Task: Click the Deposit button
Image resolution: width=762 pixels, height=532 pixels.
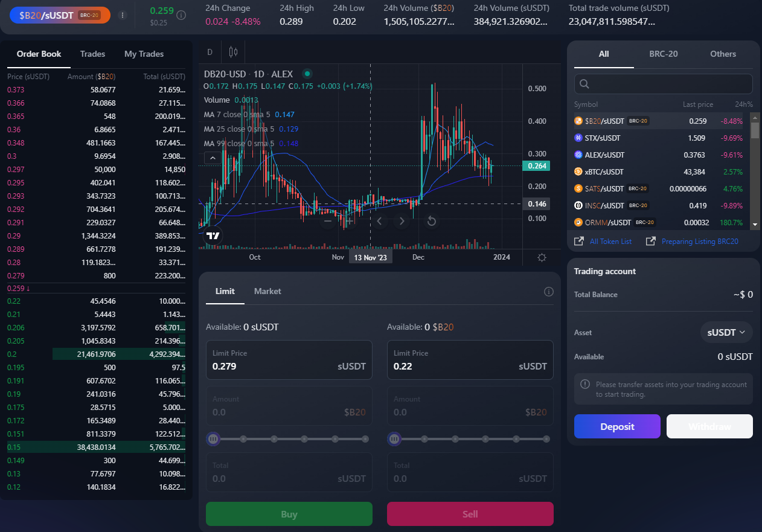Action: [617, 426]
